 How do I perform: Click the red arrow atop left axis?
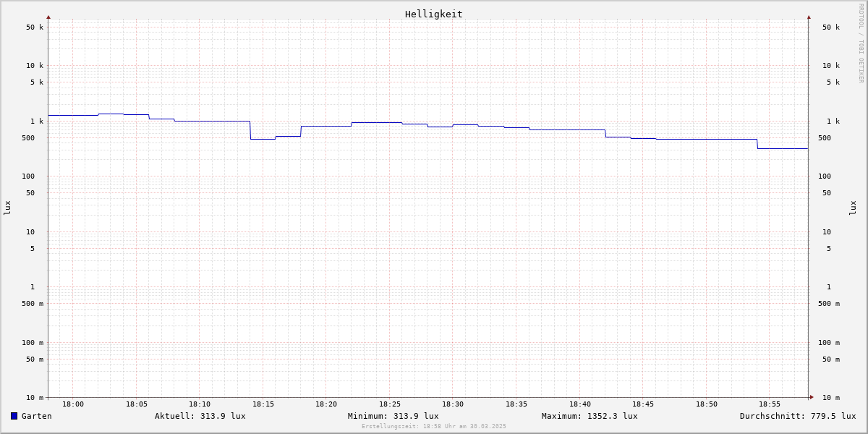48,17
